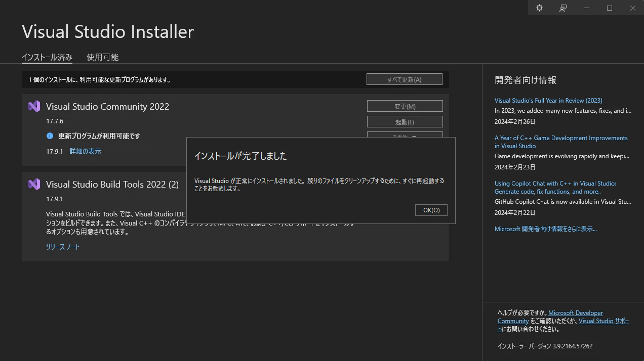Click the version number 17.7.6

(55, 121)
